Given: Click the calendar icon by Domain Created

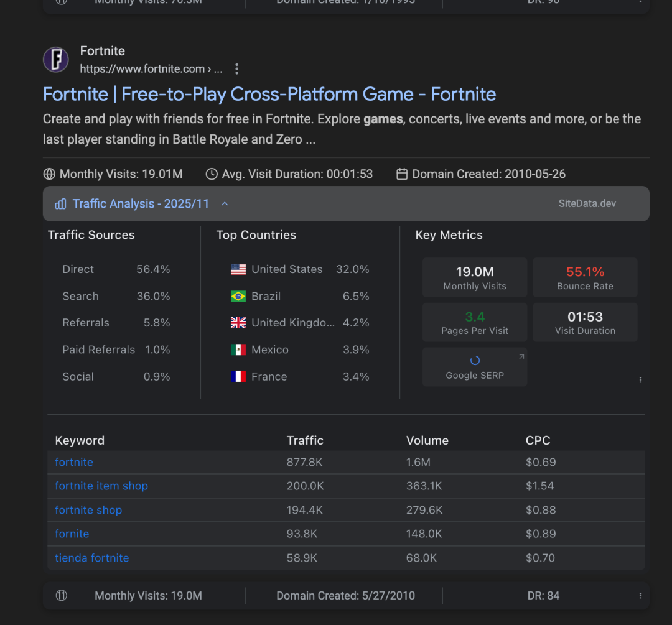Looking at the screenshot, I should (401, 174).
